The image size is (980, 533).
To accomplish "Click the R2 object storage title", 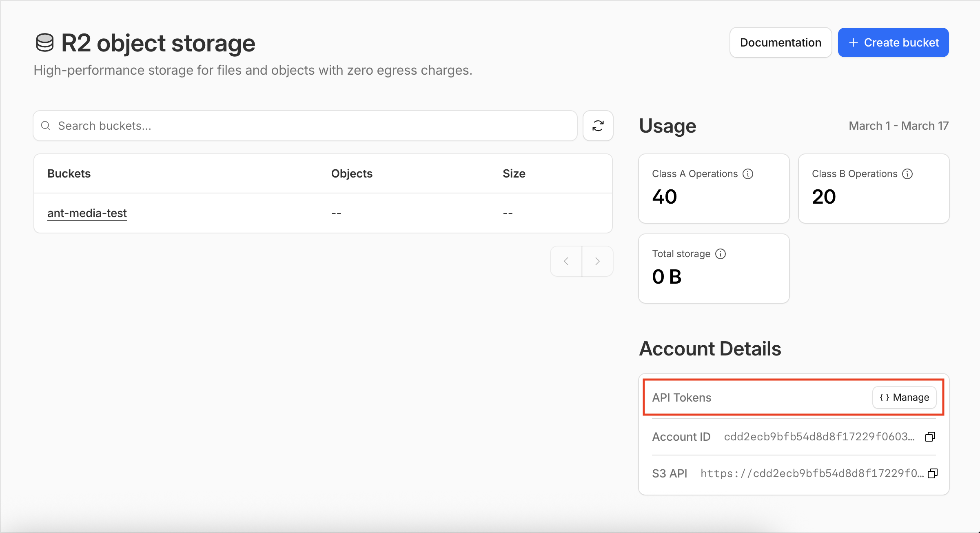I will click(x=158, y=43).
